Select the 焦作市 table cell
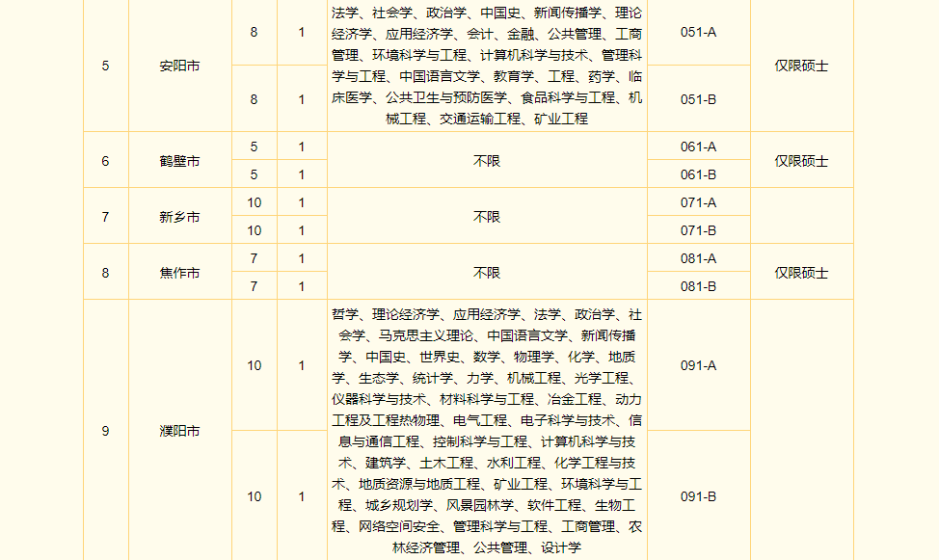This screenshot has width=939, height=560. click(x=179, y=273)
